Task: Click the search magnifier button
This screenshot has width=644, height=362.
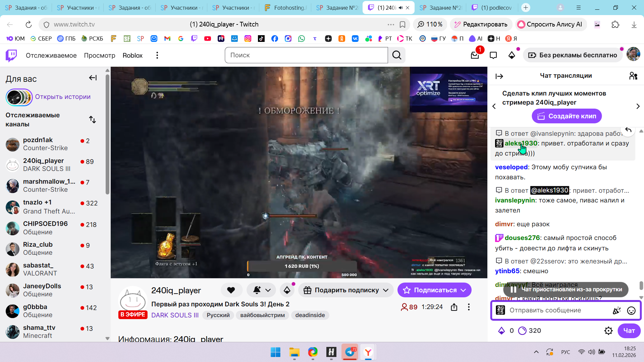Action: [x=396, y=55]
